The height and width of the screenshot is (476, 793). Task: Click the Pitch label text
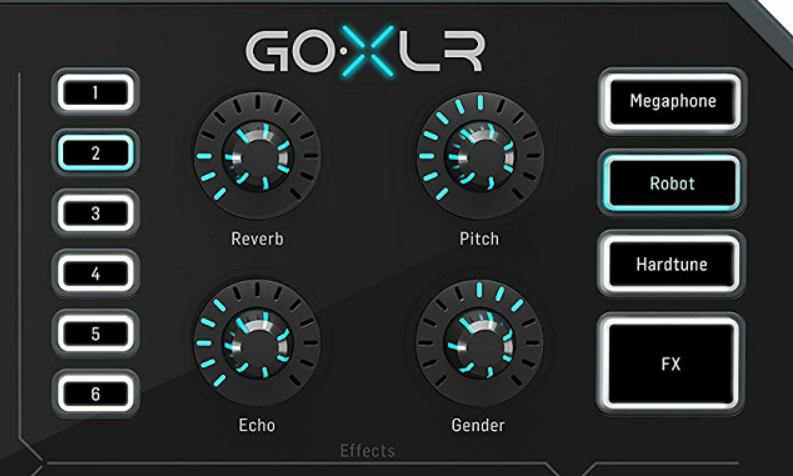pos(479,239)
